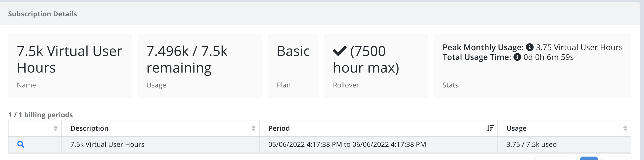
Task: Click the Subscription Details panel header
Action: [x=320, y=14]
